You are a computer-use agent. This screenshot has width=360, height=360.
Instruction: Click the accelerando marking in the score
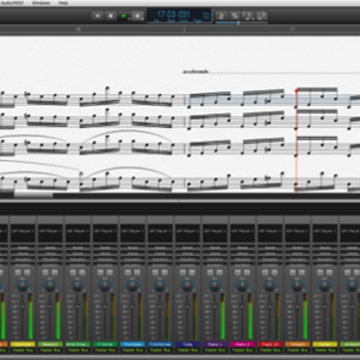click(x=196, y=72)
